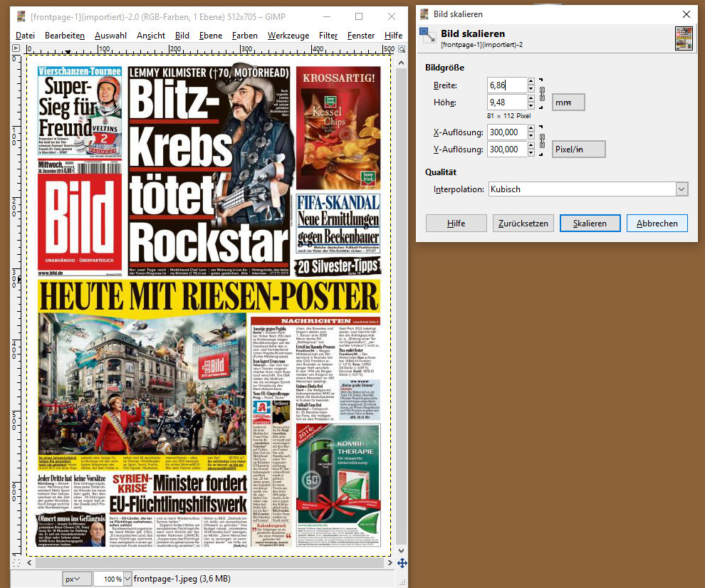Click the 100% zoom entry field
This screenshot has width=705, height=588.
point(108,579)
